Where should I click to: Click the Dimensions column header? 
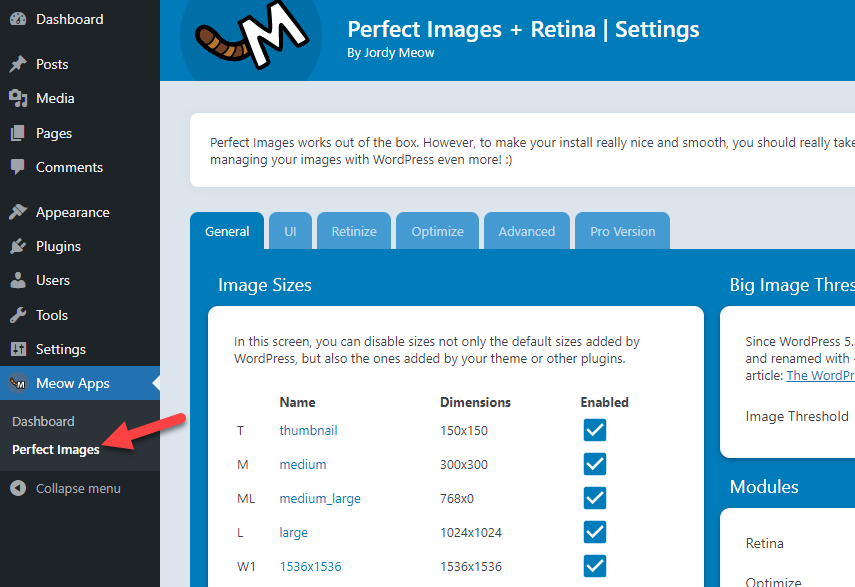pyautogui.click(x=475, y=402)
